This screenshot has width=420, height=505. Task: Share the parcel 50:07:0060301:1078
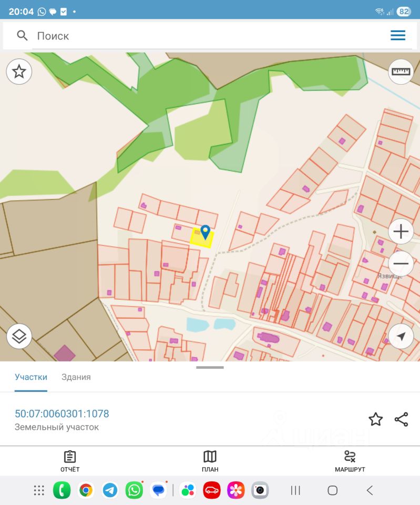(x=401, y=419)
